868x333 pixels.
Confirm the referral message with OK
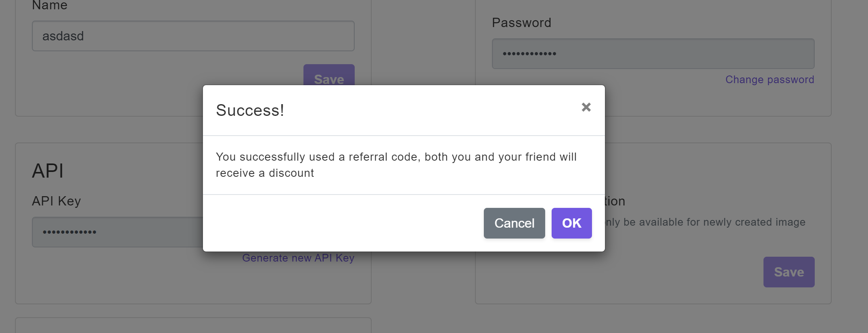point(571,223)
